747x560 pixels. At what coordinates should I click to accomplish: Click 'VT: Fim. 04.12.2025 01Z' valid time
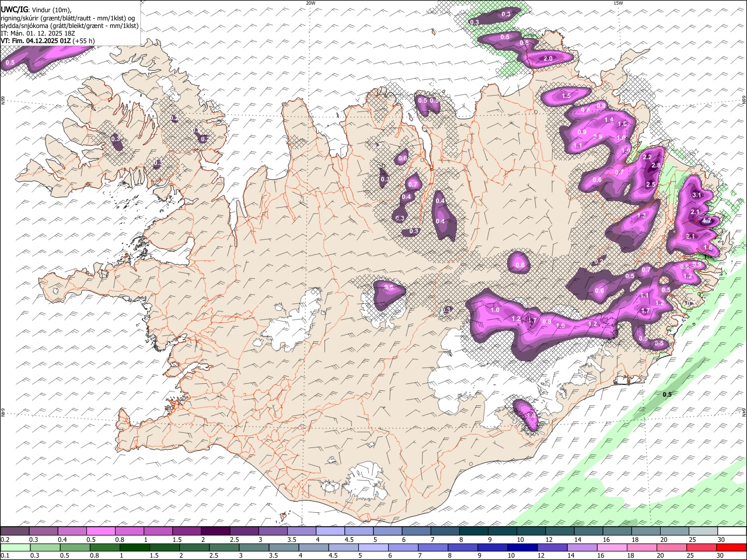coord(36,41)
